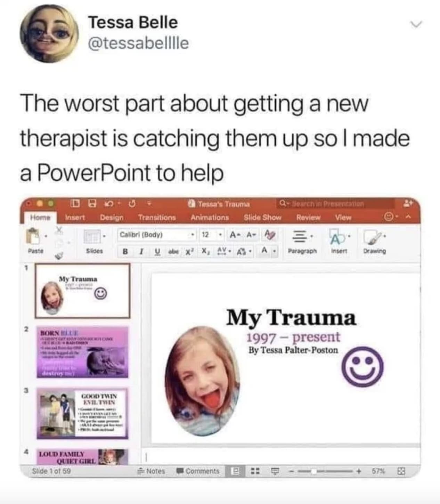Image resolution: width=440 pixels, height=504 pixels.
Task: Switch to slide sorter grid view icon
Action: [x=255, y=471]
